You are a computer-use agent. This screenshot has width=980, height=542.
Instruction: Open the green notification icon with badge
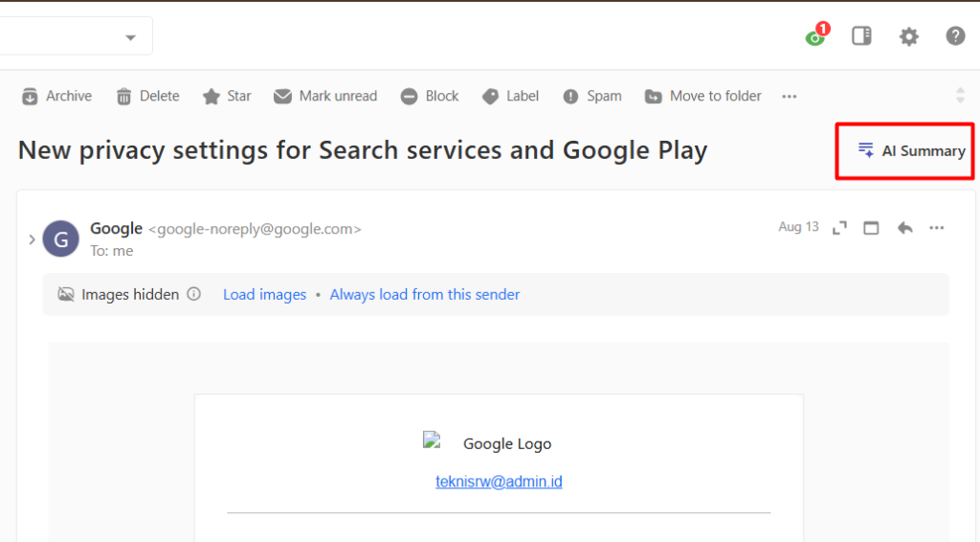click(817, 35)
